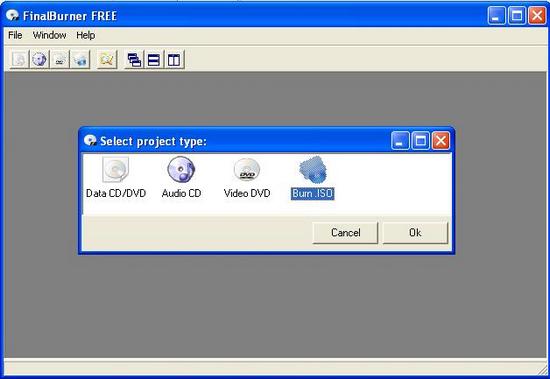Viewport: 550px width, 379px height.
Task: Select the Data CD/DVD project type
Action: click(x=116, y=178)
